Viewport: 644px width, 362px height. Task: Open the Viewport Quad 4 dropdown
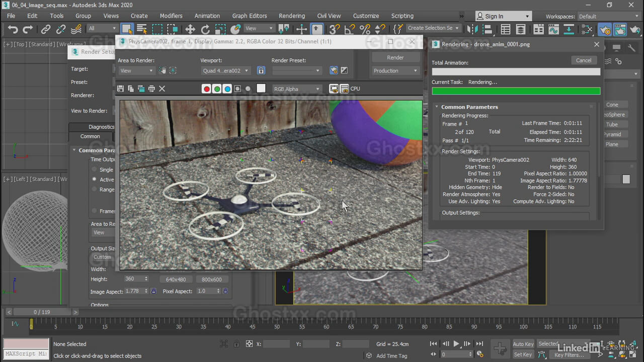click(x=225, y=71)
